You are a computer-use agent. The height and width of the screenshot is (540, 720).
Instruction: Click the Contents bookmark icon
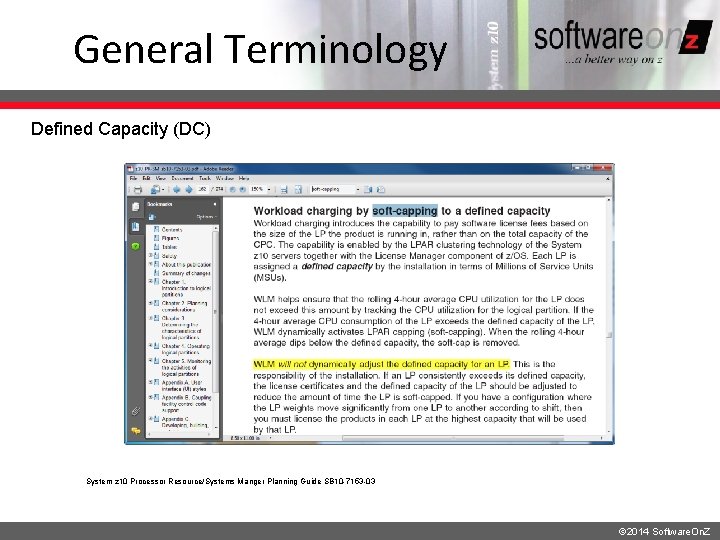click(156, 229)
